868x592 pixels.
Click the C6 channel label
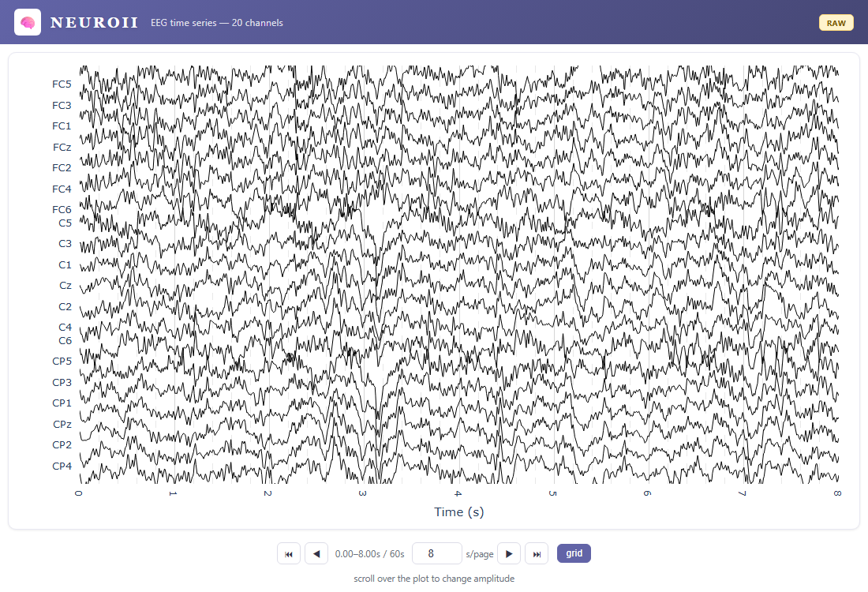coord(65,340)
